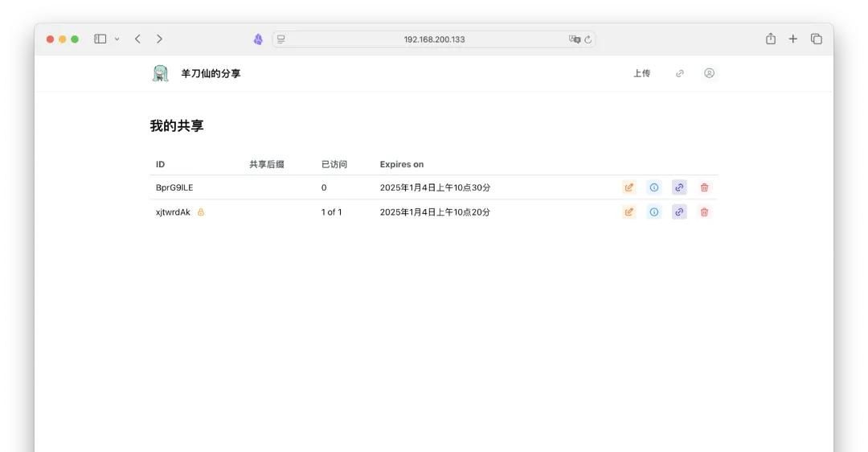This screenshot has width=868, height=452.
Task: Click the visits value 0 for BprG9ILE
Action: (x=324, y=187)
